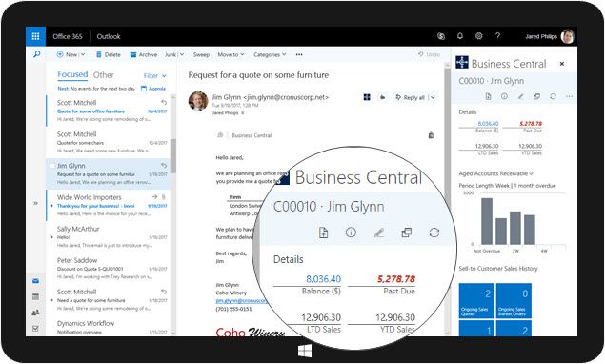Click Outlook in the top bar

[109, 36]
